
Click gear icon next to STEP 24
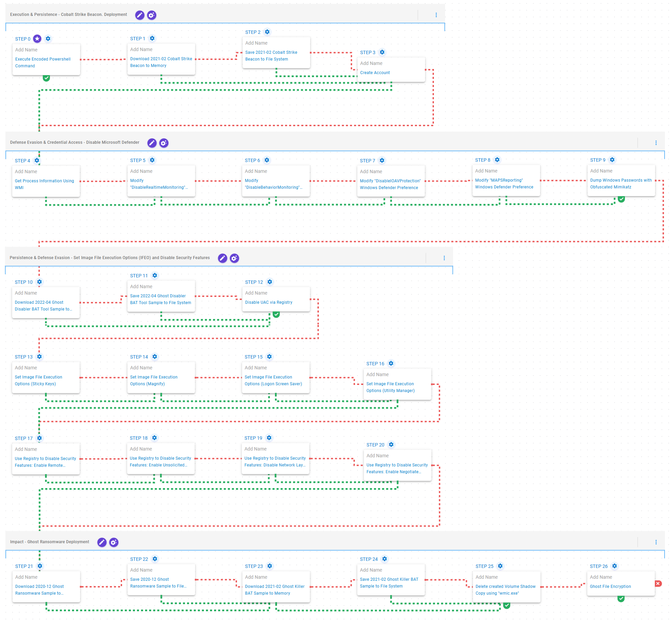tap(385, 559)
